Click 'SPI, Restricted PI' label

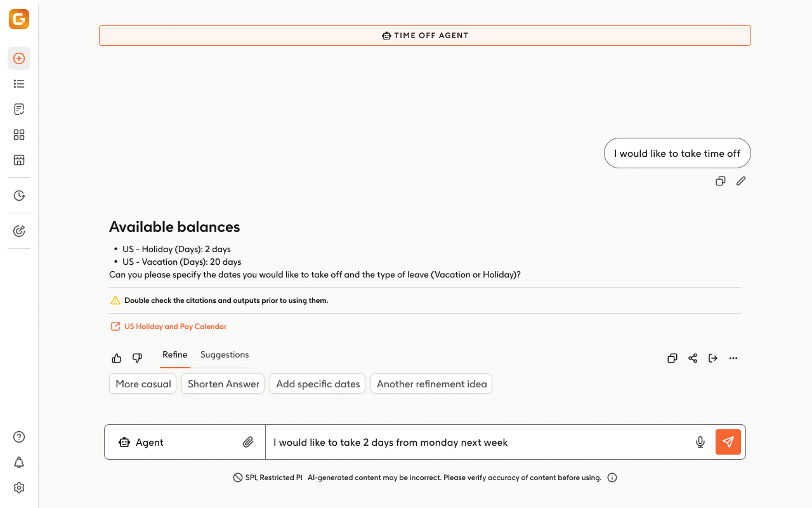tap(273, 478)
